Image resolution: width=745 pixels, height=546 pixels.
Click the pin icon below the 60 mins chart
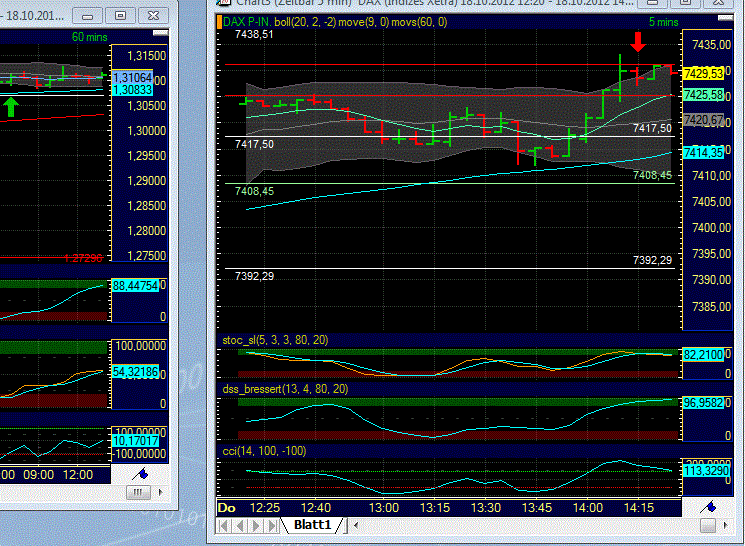coord(140,474)
